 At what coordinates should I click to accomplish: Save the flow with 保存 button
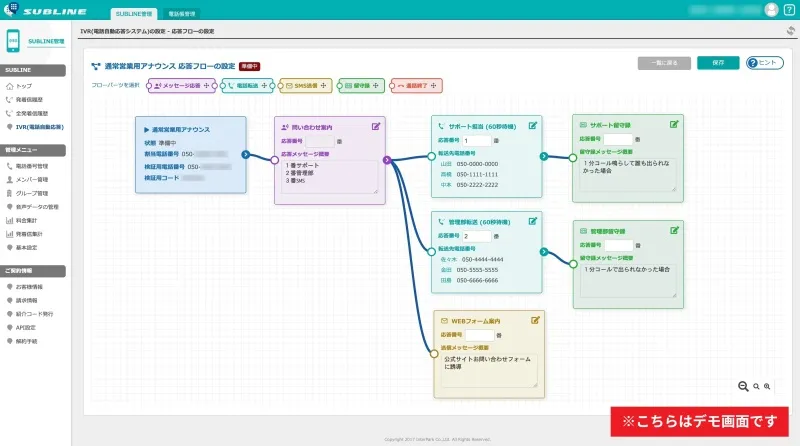pyautogui.click(x=718, y=63)
